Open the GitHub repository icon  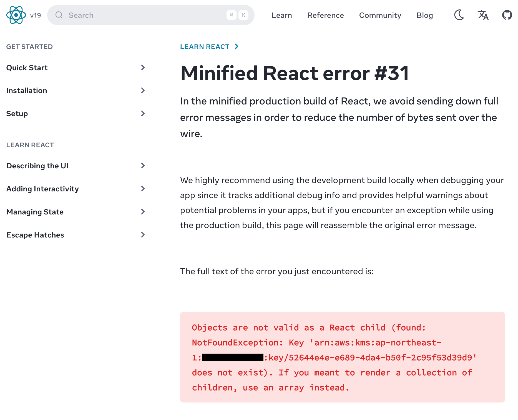point(507,15)
